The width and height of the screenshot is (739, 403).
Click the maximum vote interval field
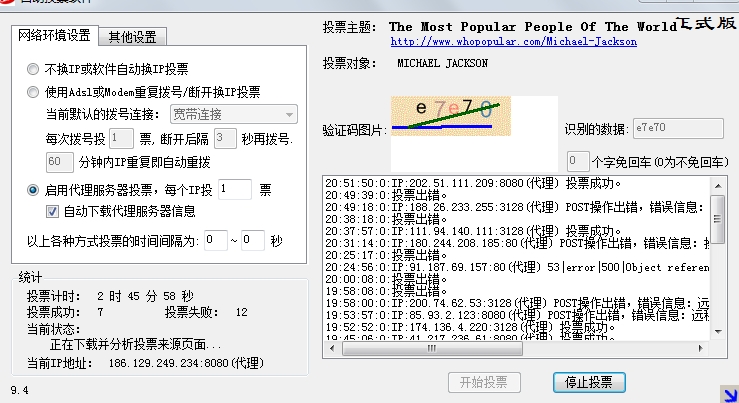pos(253,240)
